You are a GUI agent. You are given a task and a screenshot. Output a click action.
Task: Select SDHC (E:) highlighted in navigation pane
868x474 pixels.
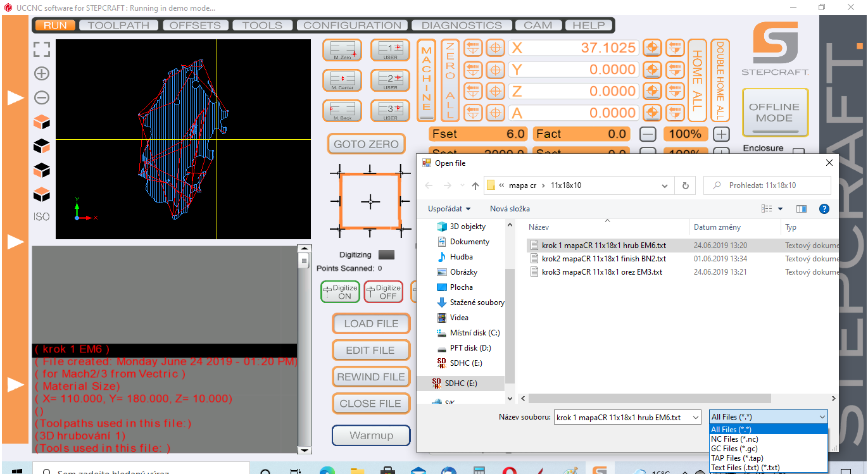click(x=461, y=384)
